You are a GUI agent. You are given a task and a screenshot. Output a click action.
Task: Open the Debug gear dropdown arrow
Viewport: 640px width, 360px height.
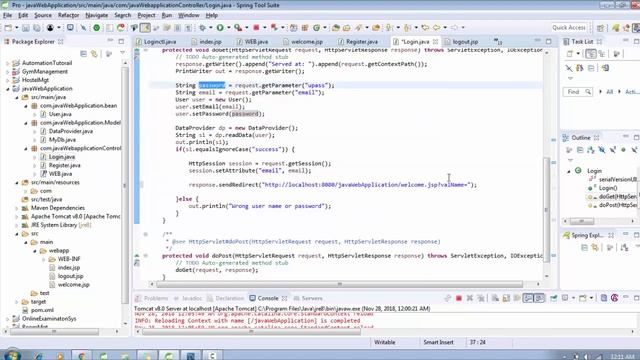pos(211,28)
